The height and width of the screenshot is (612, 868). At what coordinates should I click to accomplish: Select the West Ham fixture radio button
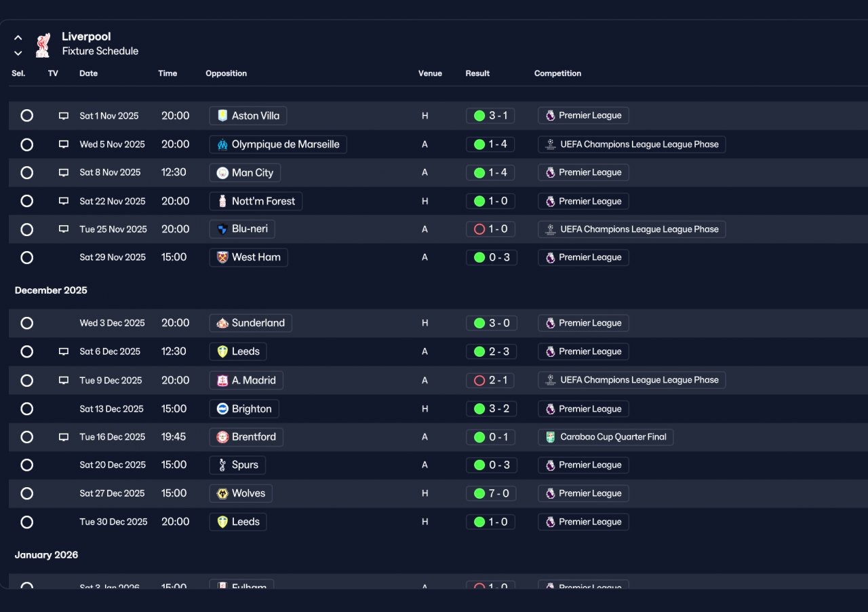click(x=26, y=257)
